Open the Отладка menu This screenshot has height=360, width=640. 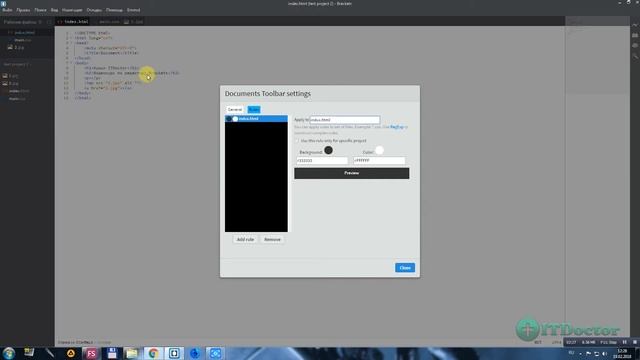point(94,10)
